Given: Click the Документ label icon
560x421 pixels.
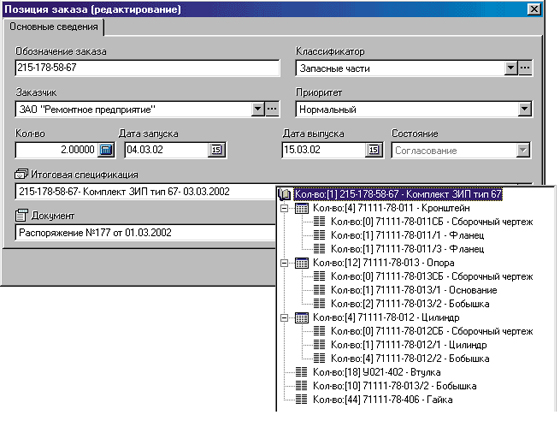Looking at the screenshot, I should point(21,215).
